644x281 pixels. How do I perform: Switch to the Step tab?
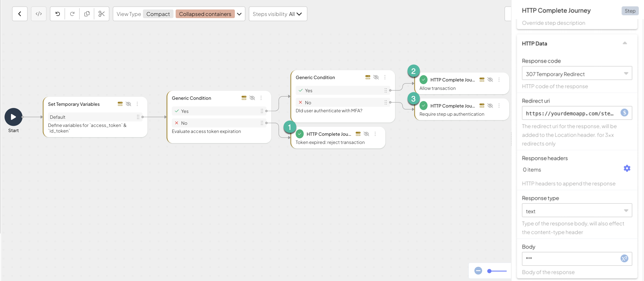[x=630, y=11]
